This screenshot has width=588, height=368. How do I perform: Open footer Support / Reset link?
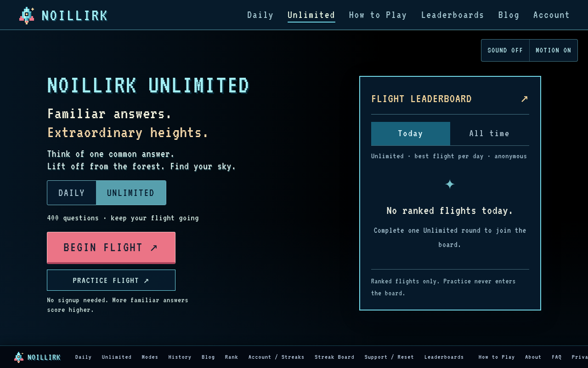(x=389, y=357)
